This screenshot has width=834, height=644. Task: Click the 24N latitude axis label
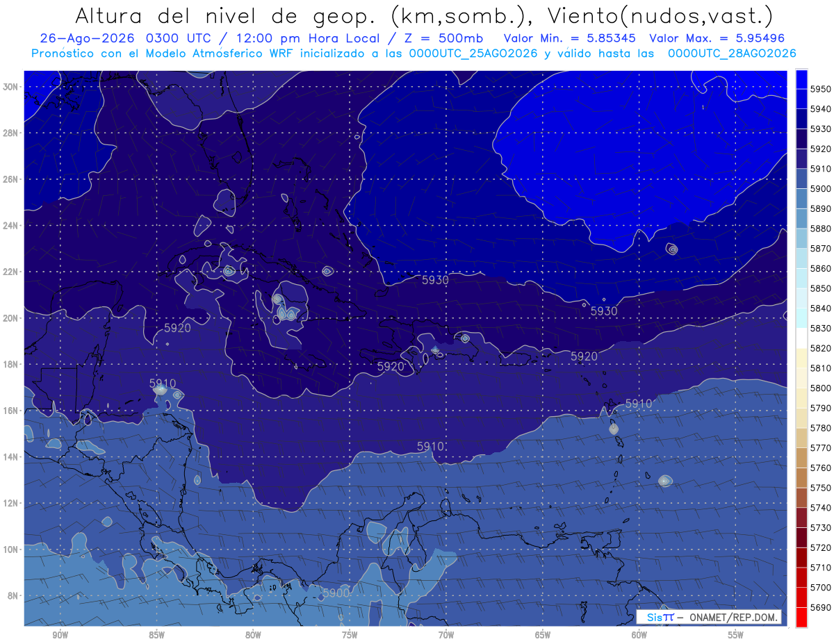click(10, 226)
